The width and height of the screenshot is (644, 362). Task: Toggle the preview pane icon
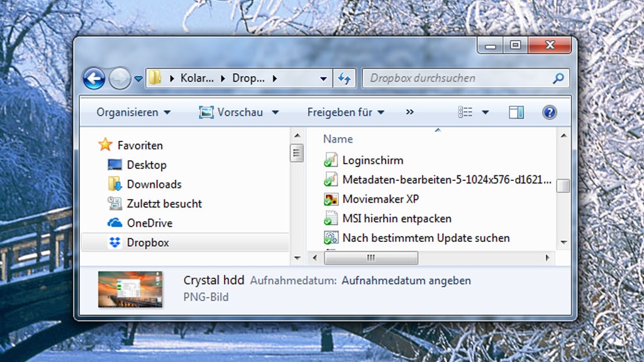(516, 112)
